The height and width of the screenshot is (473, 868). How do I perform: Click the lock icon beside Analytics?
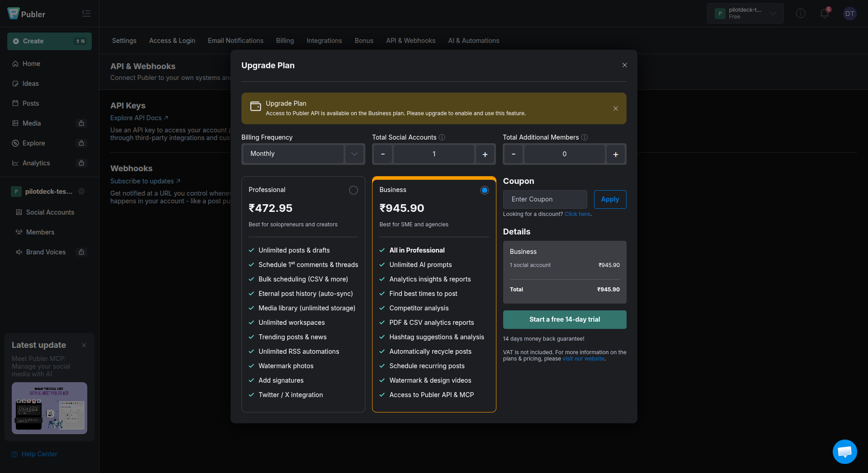click(81, 163)
